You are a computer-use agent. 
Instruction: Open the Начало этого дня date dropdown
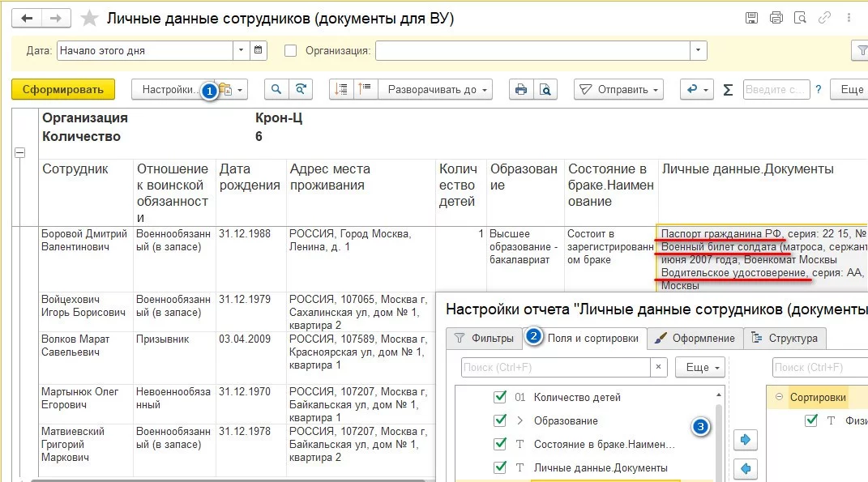pos(241,50)
